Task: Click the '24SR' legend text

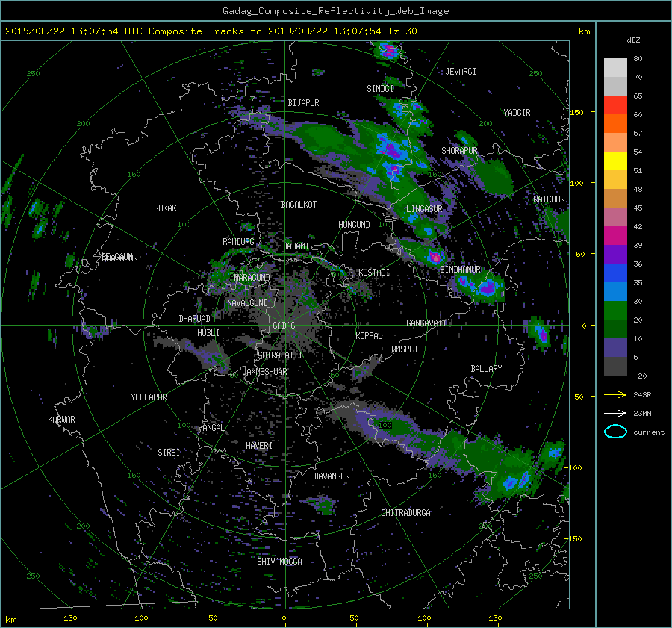Action: pos(642,395)
